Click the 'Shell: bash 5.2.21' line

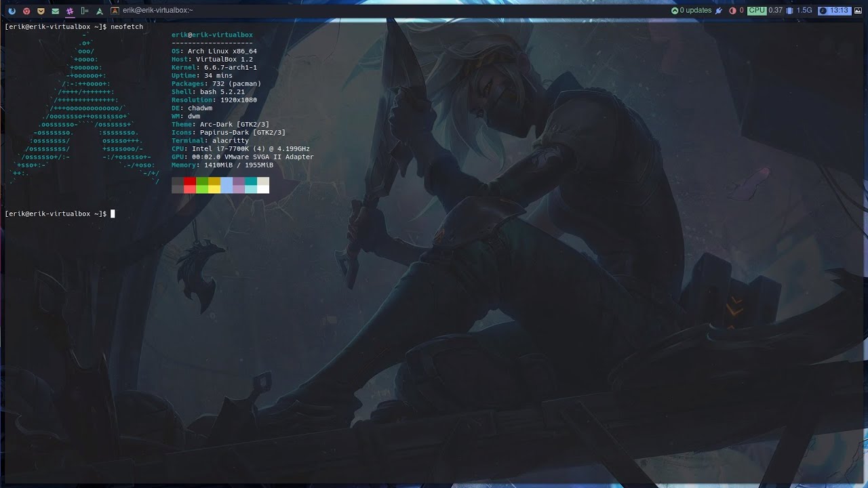pyautogui.click(x=208, y=91)
